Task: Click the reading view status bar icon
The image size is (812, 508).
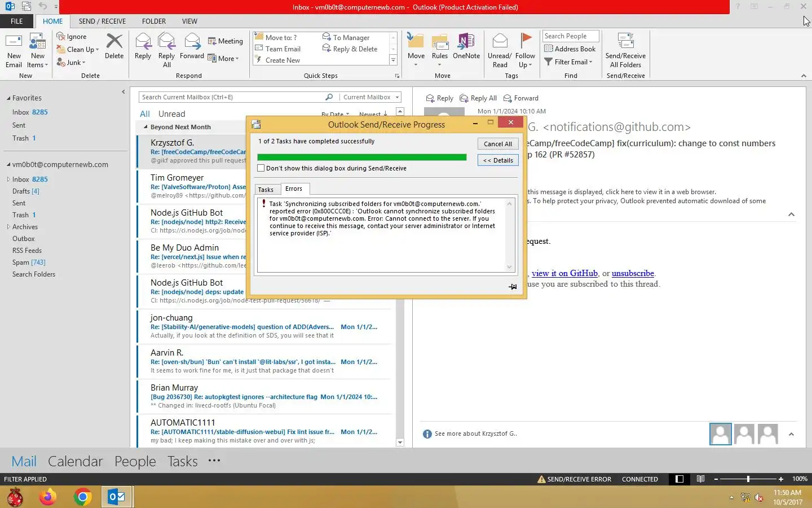Action: pyautogui.click(x=700, y=479)
